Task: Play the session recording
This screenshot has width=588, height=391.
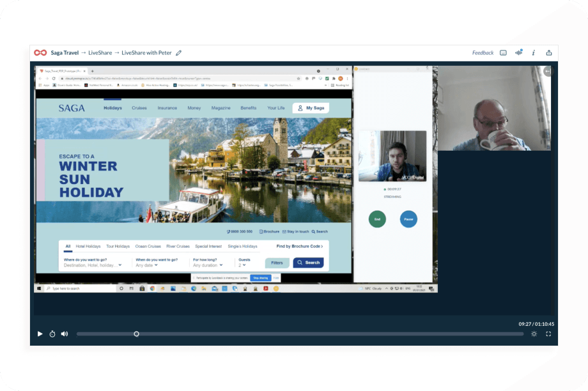Action: click(x=40, y=333)
